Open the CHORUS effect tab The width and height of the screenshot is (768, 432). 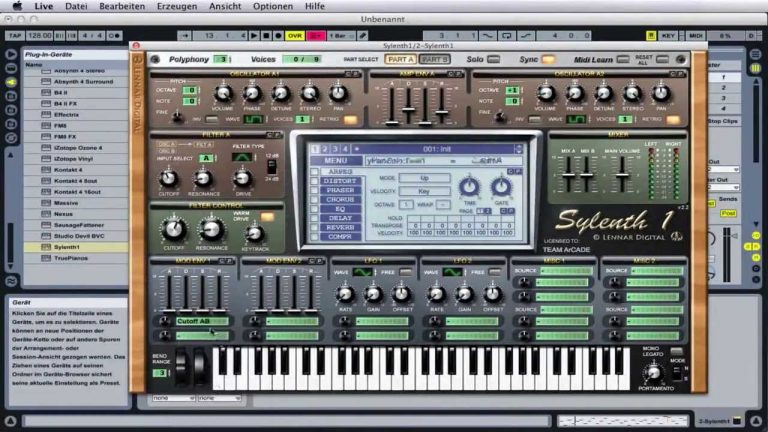coord(340,200)
